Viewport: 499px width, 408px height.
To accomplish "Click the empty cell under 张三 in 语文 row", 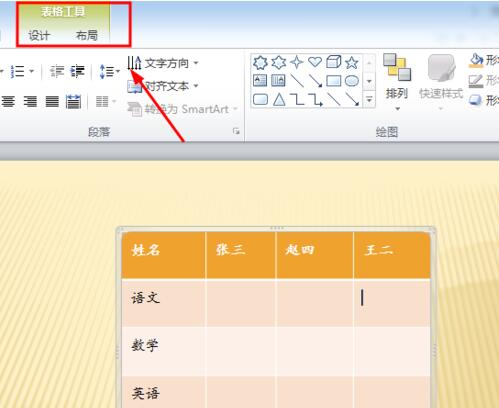I will coord(241,303).
